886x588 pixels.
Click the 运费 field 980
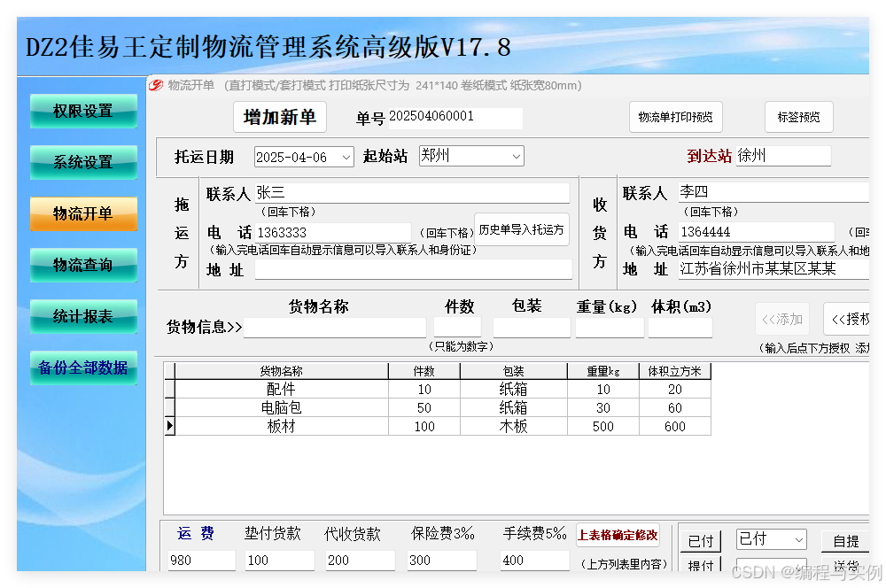(x=202, y=561)
